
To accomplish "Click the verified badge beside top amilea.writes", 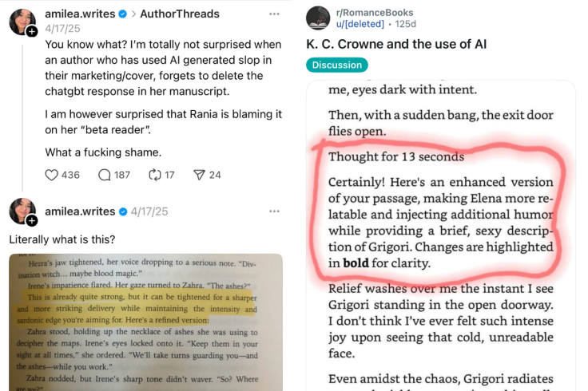I will [122, 14].
